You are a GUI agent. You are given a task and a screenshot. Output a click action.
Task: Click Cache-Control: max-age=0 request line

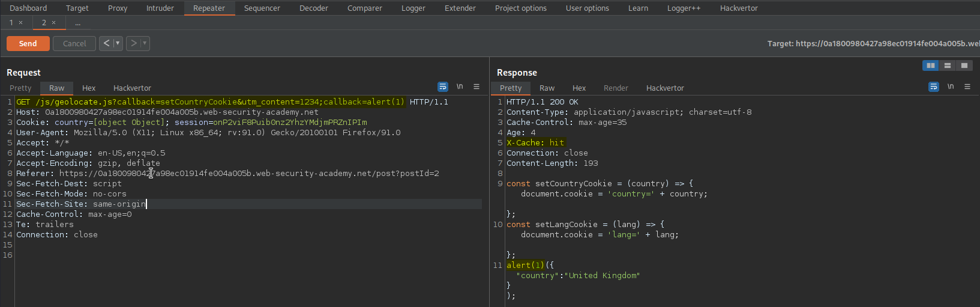coord(74,214)
